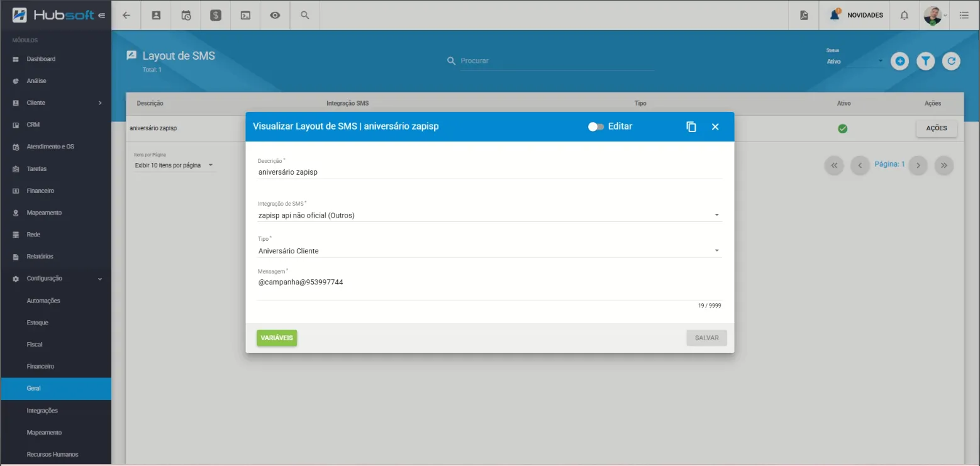The image size is (980, 466).
Task: Open the dollar sign financial shortcut
Action: click(x=216, y=16)
